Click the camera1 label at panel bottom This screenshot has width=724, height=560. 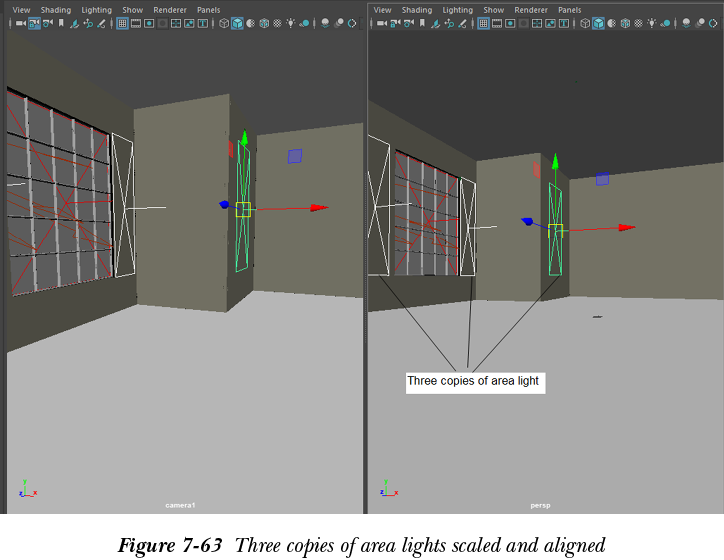(x=180, y=506)
